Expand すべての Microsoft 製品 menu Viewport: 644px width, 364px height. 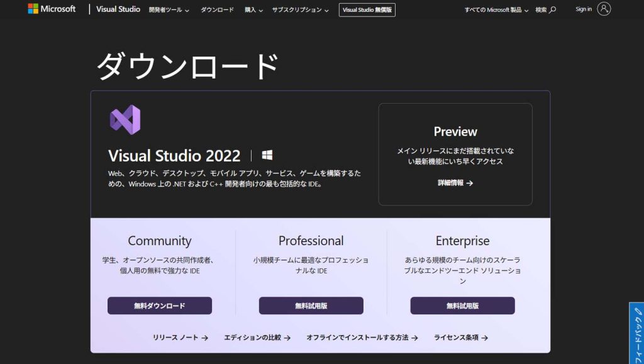(x=496, y=9)
